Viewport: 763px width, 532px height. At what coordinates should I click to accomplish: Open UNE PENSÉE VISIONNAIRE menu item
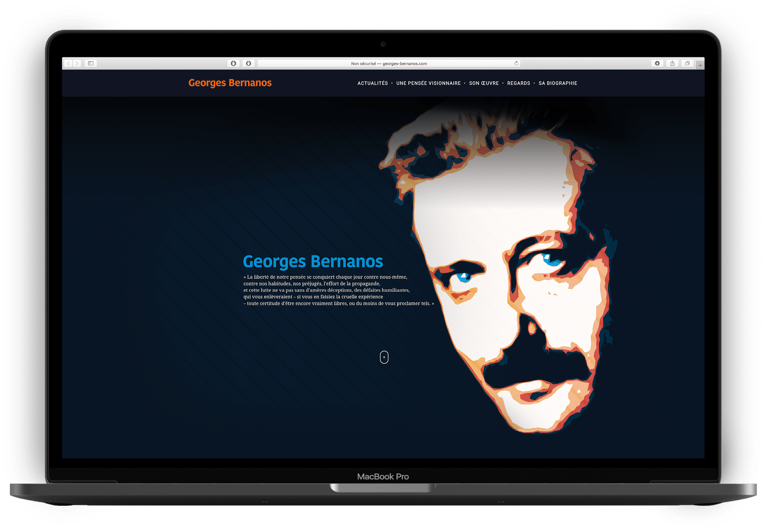pos(429,83)
